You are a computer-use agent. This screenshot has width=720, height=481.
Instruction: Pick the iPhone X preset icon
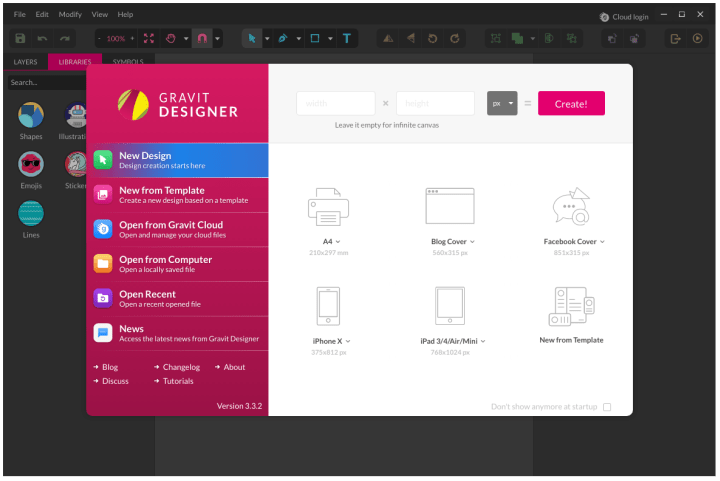328,306
